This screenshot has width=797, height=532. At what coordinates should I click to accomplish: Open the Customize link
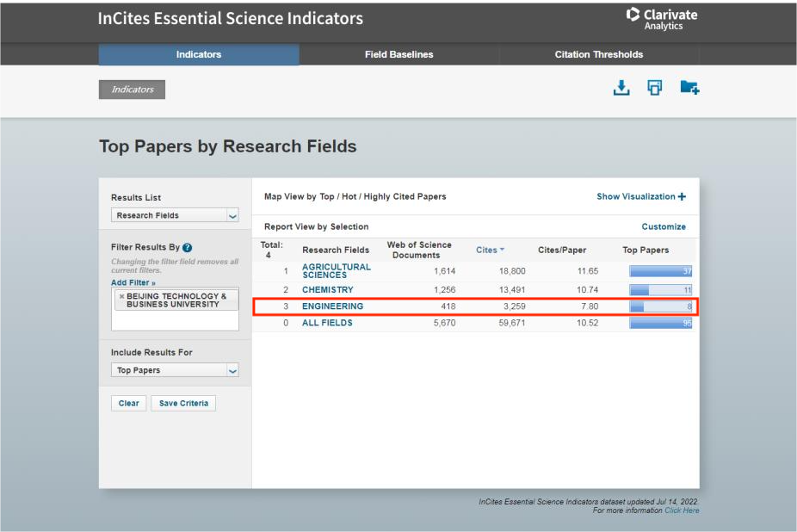click(x=664, y=227)
